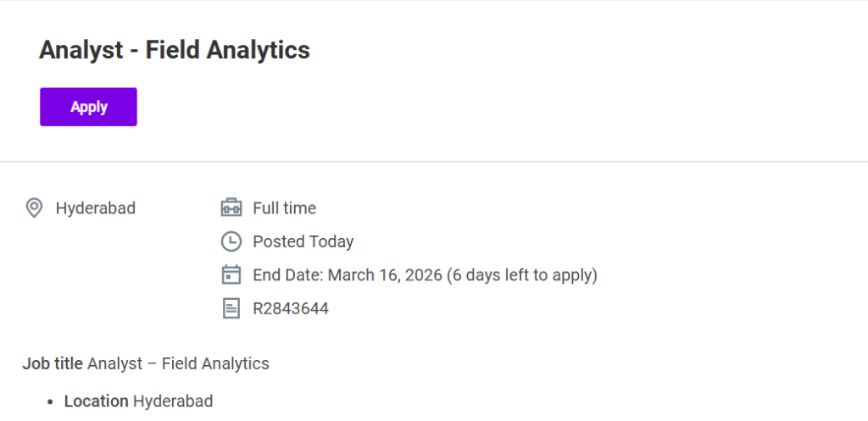Click the Hyderabad location text
Image resolution: width=868 pixels, height=421 pixels.
click(x=95, y=208)
